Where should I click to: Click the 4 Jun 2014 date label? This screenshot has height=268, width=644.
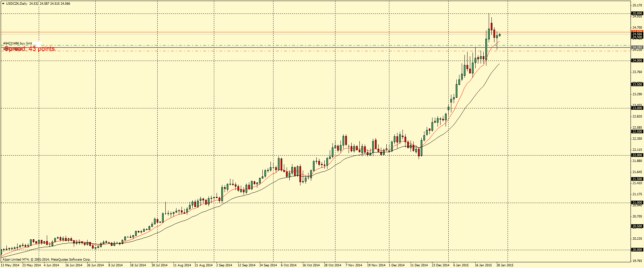(52, 265)
